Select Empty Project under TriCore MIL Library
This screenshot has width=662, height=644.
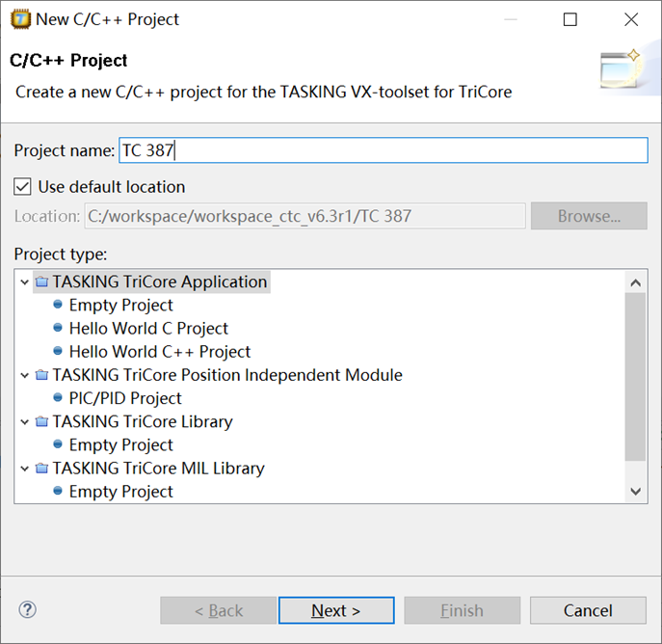[120, 492]
